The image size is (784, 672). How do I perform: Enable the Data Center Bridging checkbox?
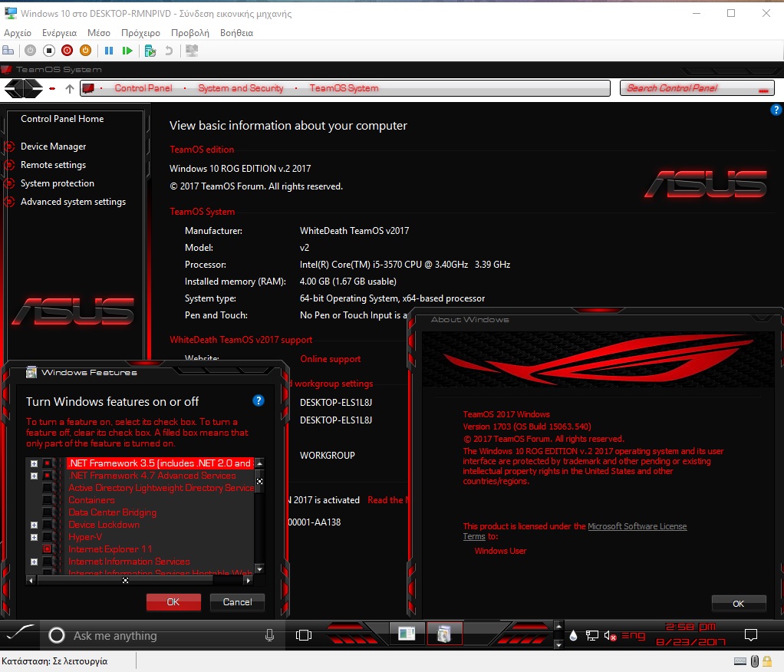pos(47,512)
